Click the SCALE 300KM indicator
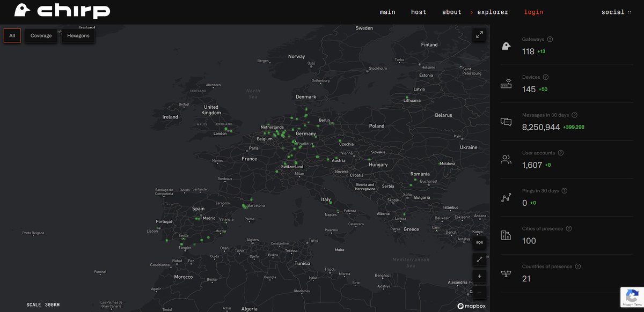This screenshot has height=312, width=644. click(x=43, y=305)
